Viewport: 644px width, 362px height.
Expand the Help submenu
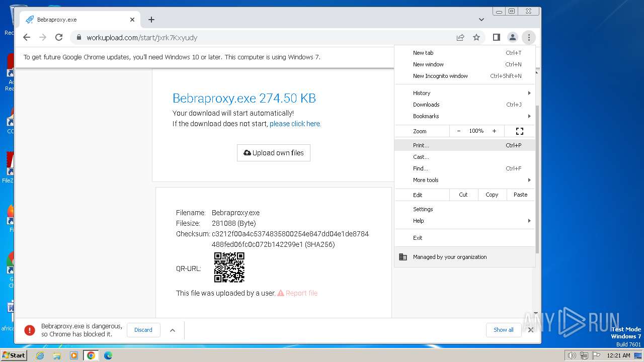coord(465,221)
